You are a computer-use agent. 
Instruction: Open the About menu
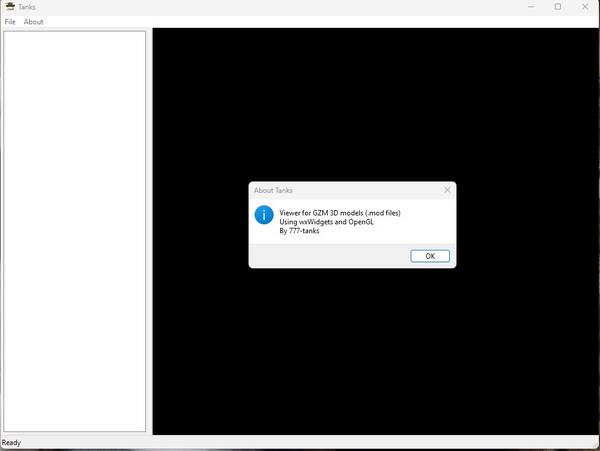[x=33, y=22]
